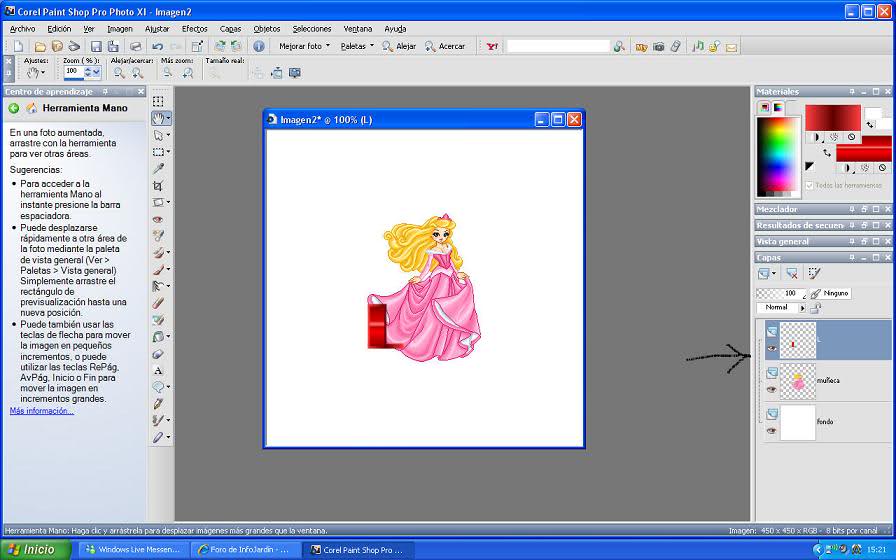Image resolution: width=896 pixels, height=560 pixels.
Task: Hide the muñeca layer eye icon
Action: 771,390
